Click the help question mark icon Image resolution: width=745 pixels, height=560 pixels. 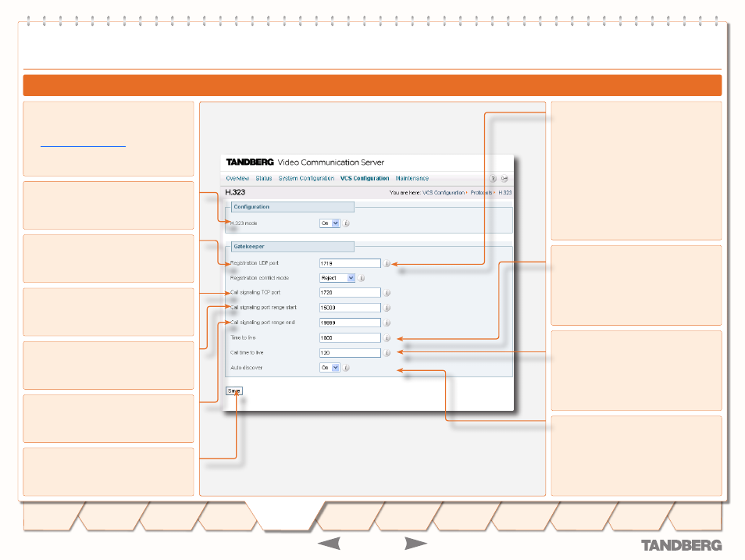point(493,179)
